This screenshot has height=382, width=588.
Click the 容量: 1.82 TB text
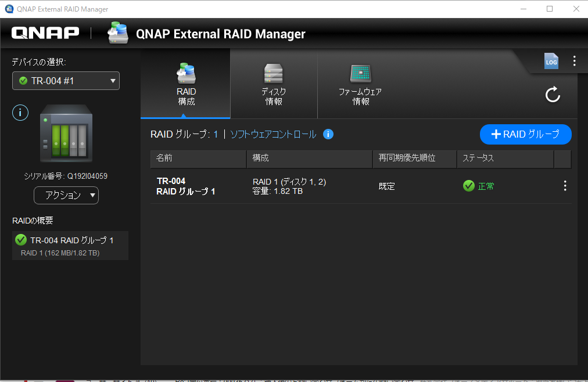click(x=278, y=191)
